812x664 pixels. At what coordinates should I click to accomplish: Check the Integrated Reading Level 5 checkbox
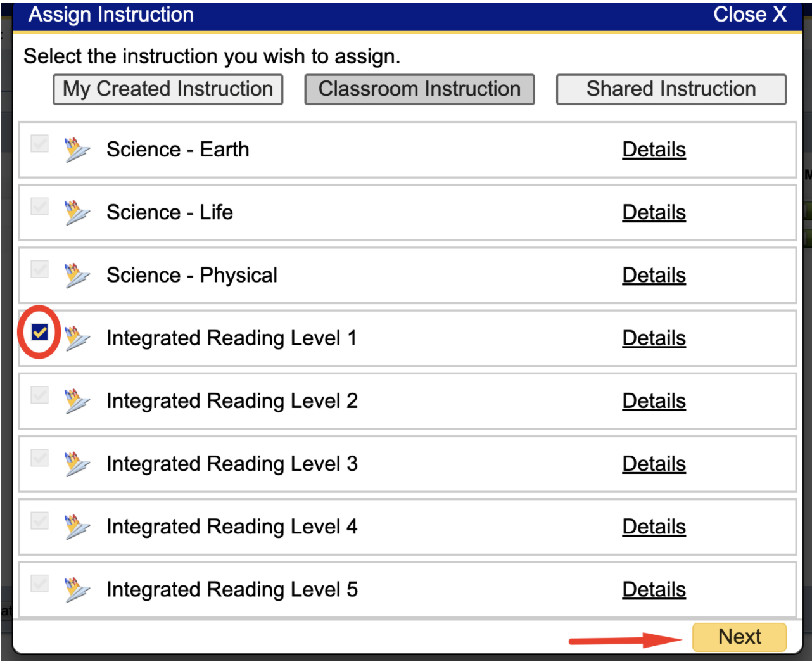[x=39, y=584]
